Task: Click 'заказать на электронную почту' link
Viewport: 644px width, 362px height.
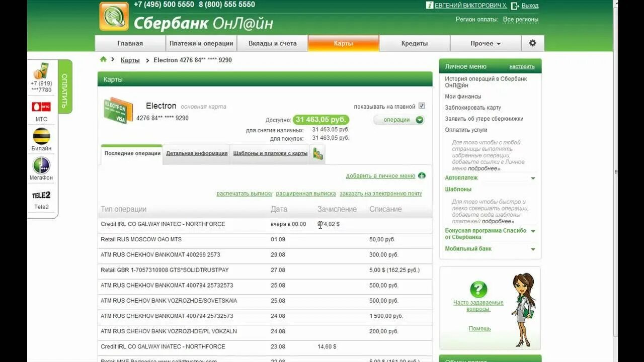Action: pos(381,194)
